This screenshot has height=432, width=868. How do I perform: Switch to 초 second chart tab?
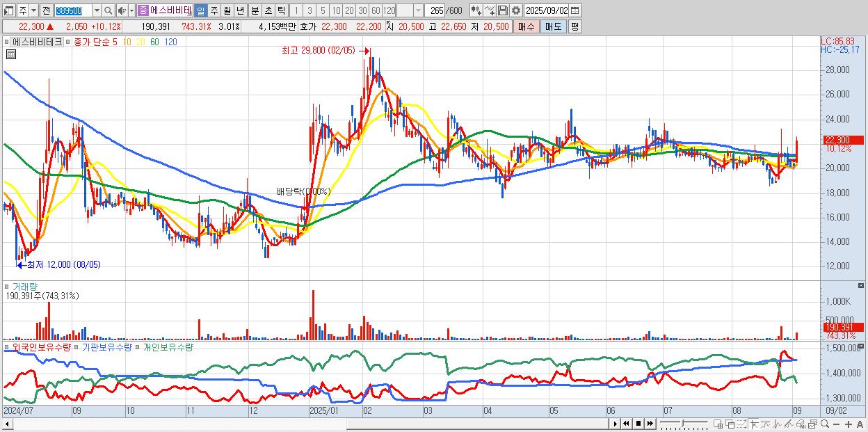tap(268, 10)
